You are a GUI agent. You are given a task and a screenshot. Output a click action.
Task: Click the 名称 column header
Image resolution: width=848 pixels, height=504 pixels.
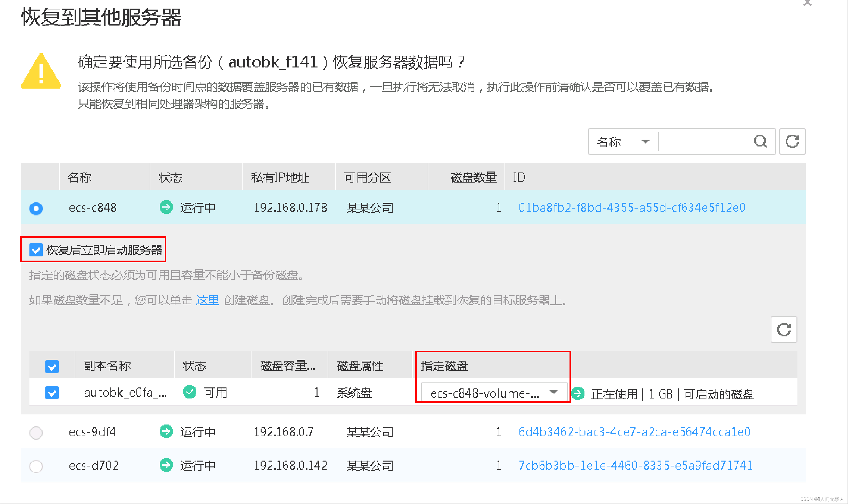(79, 178)
